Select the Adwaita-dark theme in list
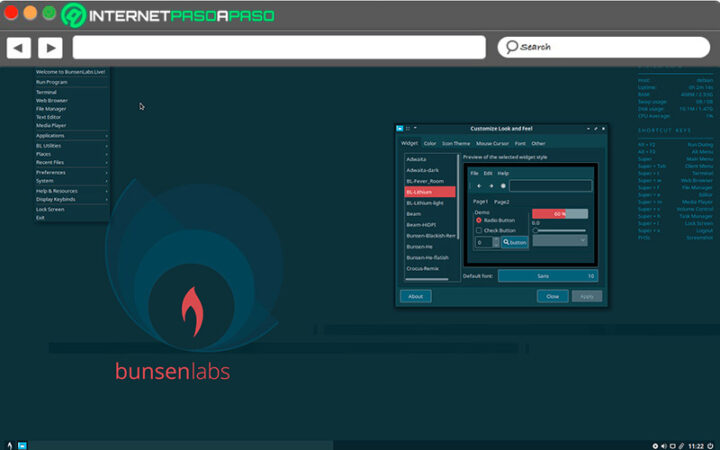The width and height of the screenshot is (720, 450). (x=429, y=168)
